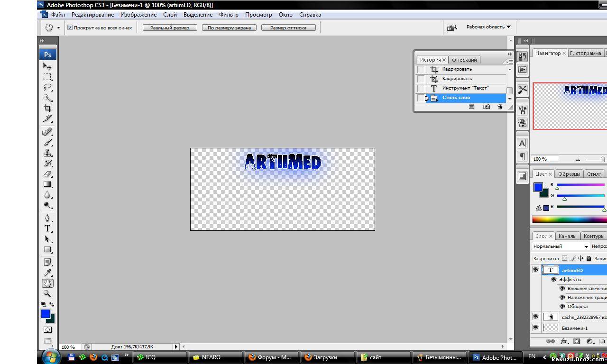The image size is (607, 364).
Task: Open the 'Нормальный' blend mode dropdown
Action: 561,246
